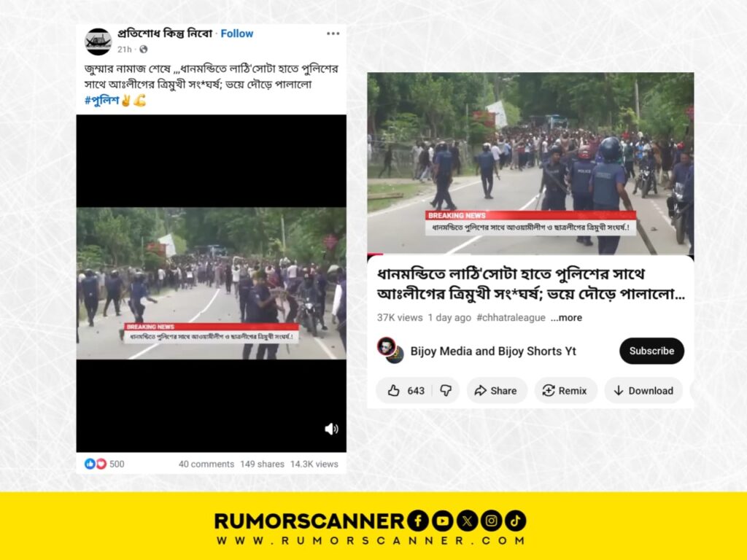Mute the Facebook video with speaker icon
747x560 pixels.
(331, 429)
